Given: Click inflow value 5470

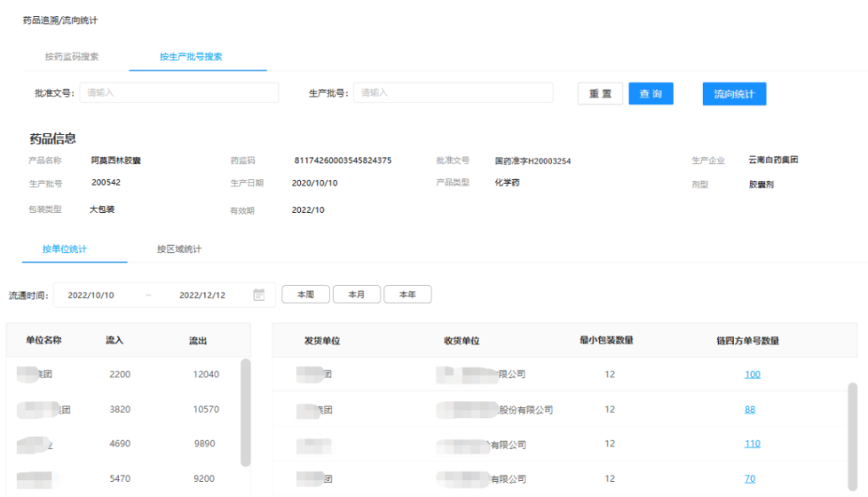Looking at the screenshot, I should [120, 478].
